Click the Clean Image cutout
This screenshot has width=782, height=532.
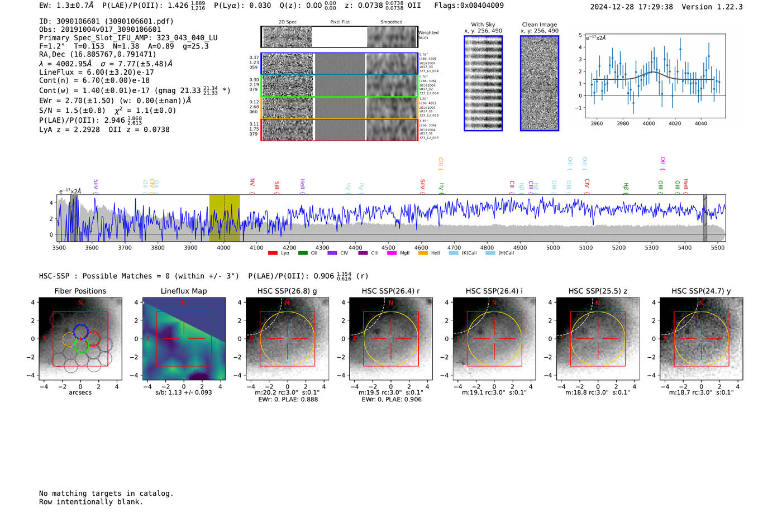pos(540,83)
